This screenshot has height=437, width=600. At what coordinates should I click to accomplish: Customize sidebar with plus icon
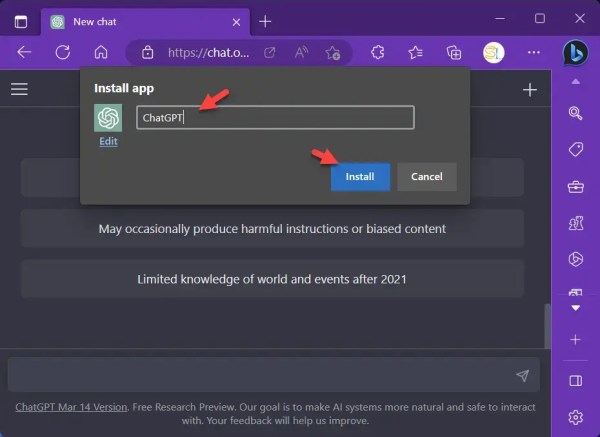point(575,339)
